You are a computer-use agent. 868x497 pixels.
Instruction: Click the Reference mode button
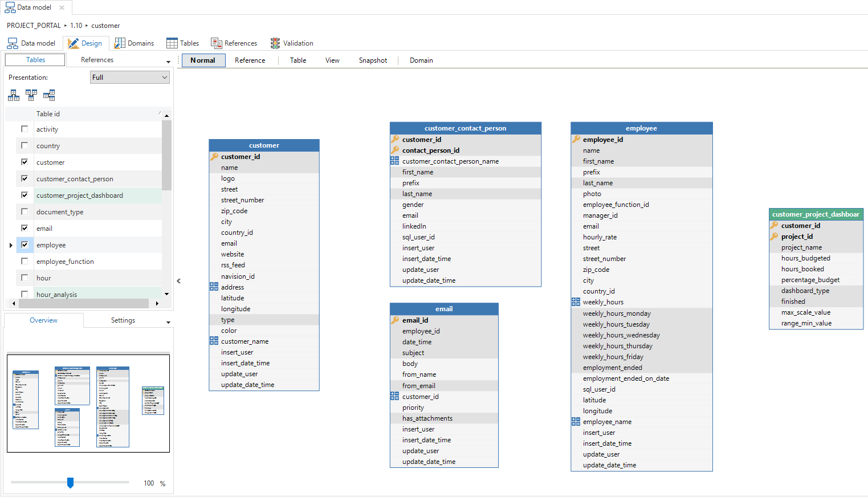[250, 60]
